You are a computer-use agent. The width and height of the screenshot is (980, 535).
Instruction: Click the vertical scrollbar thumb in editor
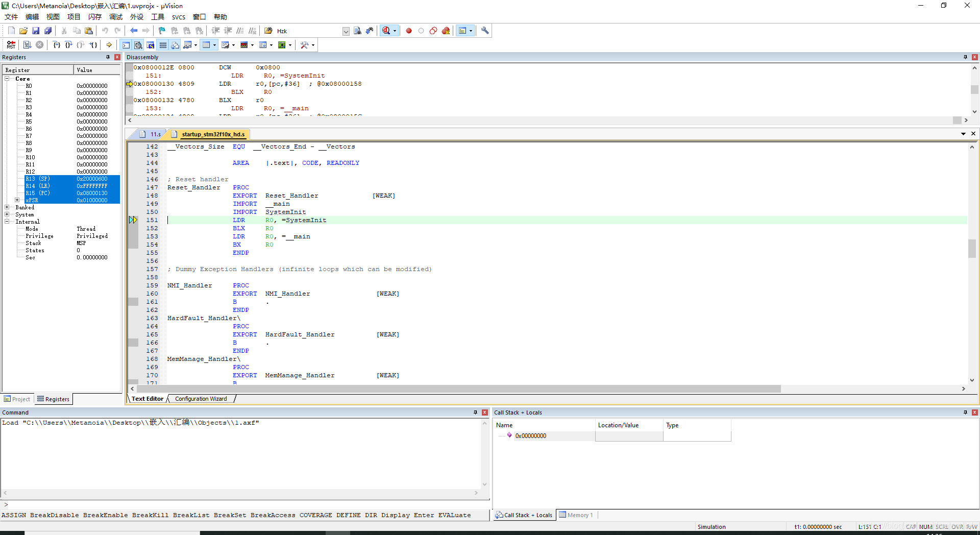(972, 249)
